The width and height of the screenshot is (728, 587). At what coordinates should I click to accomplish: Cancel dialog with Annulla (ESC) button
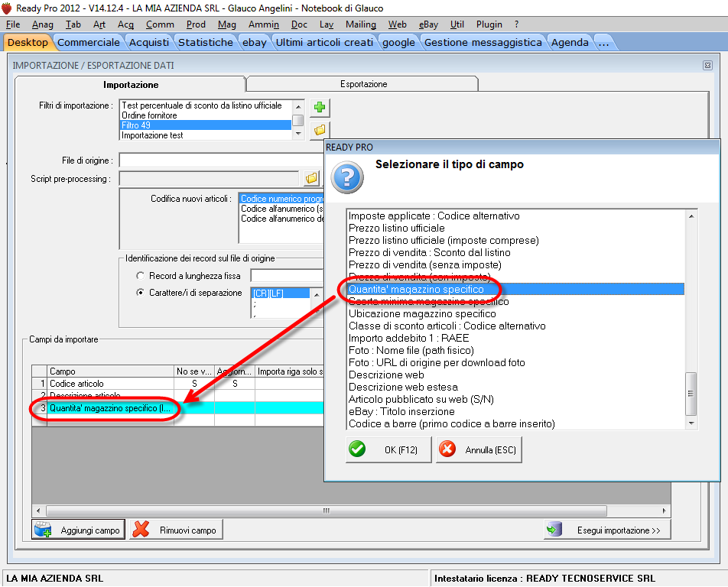coord(479,449)
